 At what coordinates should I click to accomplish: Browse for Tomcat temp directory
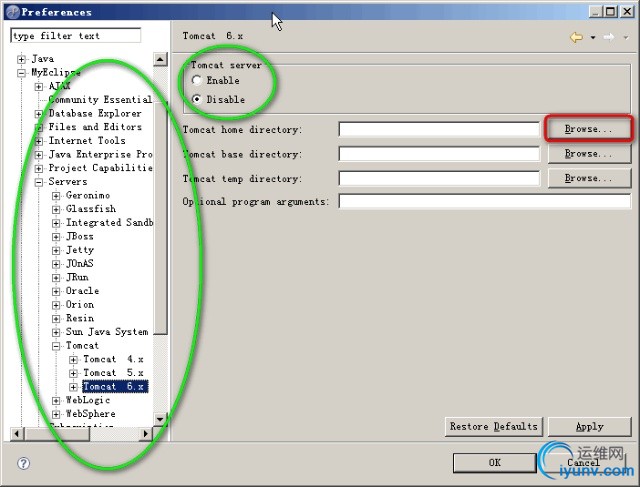tap(589, 178)
